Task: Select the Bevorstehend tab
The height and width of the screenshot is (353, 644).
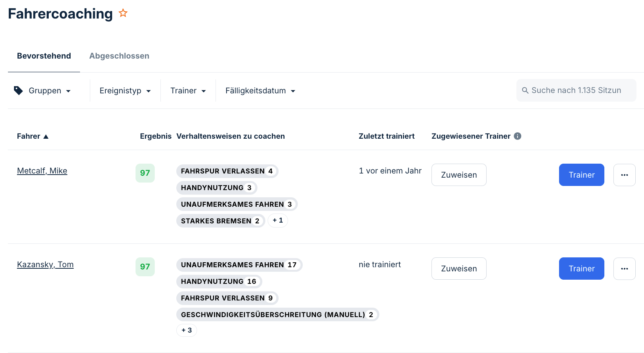Action: pos(44,56)
